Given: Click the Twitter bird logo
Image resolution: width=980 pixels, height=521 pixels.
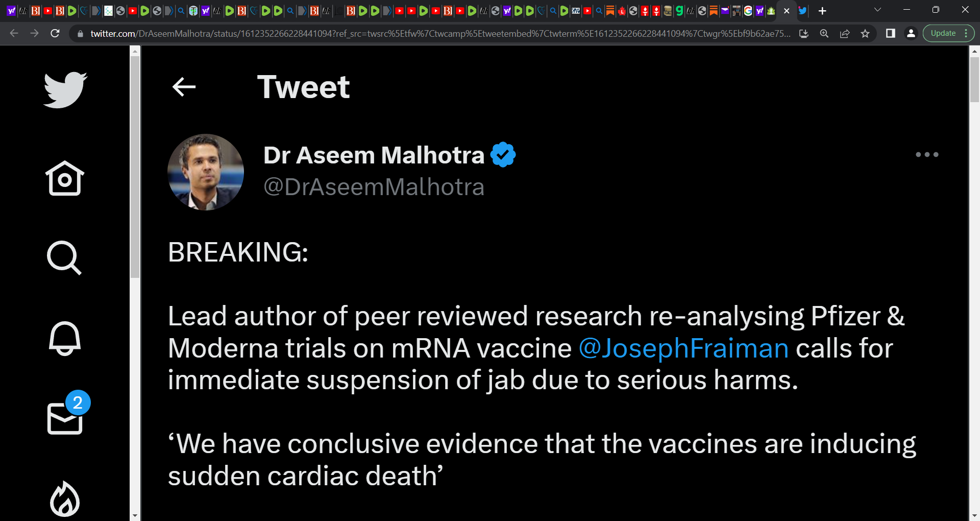Looking at the screenshot, I should coord(65,90).
